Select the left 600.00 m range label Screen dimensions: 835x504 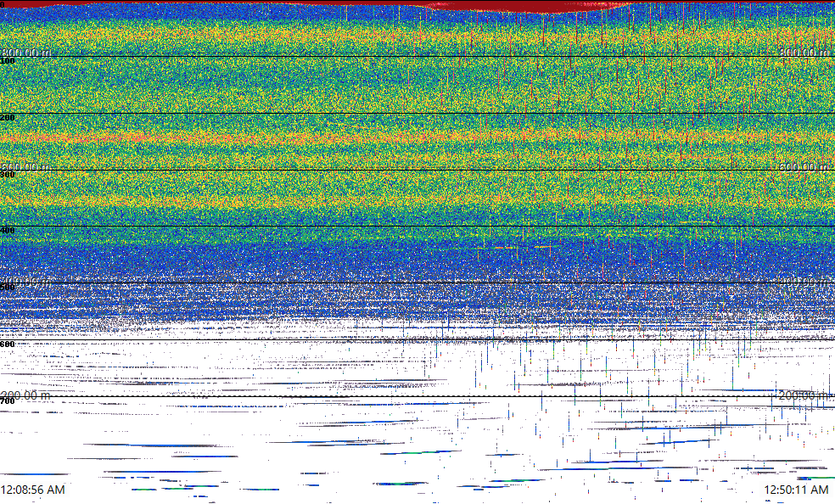[x=26, y=166]
